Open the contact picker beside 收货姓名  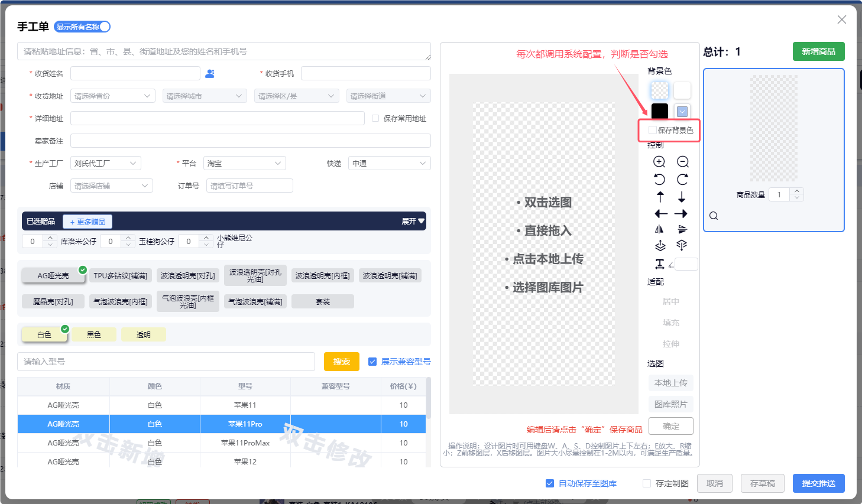click(x=210, y=73)
